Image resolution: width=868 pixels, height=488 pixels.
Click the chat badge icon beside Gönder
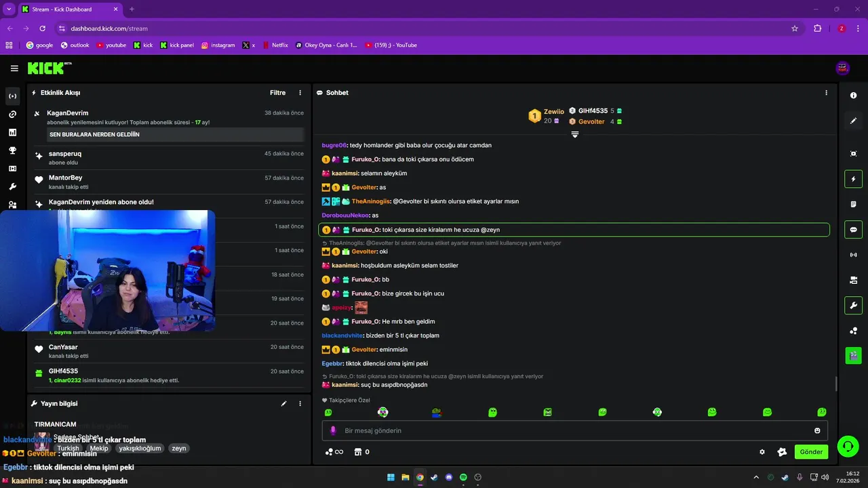(x=782, y=452)
